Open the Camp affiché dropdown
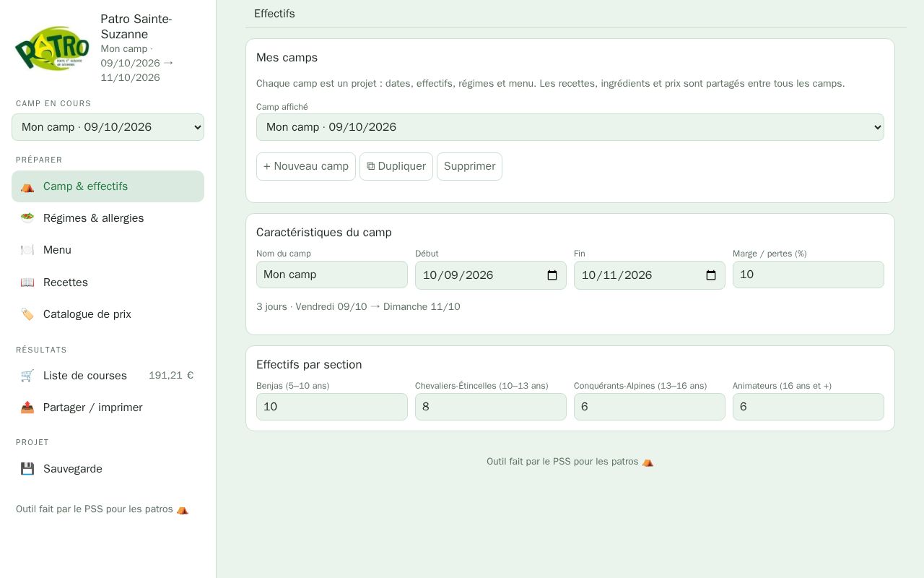 tap(570, 127)
